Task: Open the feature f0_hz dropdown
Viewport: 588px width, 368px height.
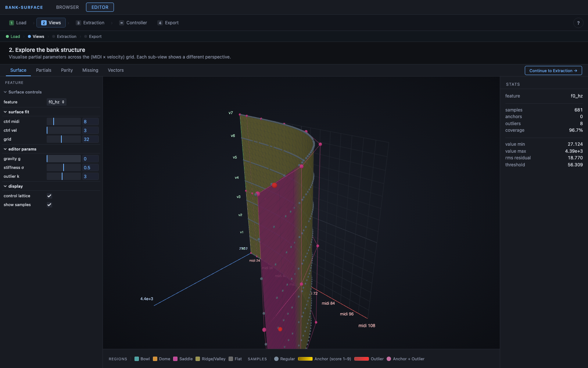Action: pos(57,102)
